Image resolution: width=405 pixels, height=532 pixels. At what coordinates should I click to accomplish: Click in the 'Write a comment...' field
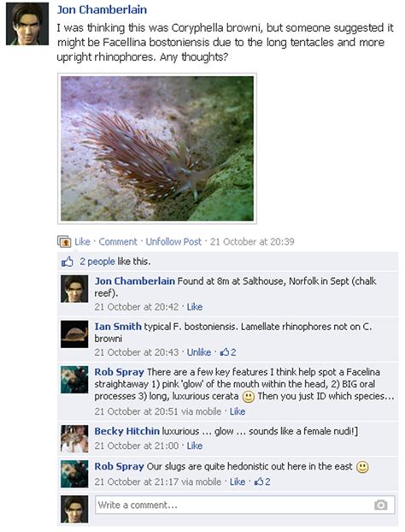coord(244,505)
